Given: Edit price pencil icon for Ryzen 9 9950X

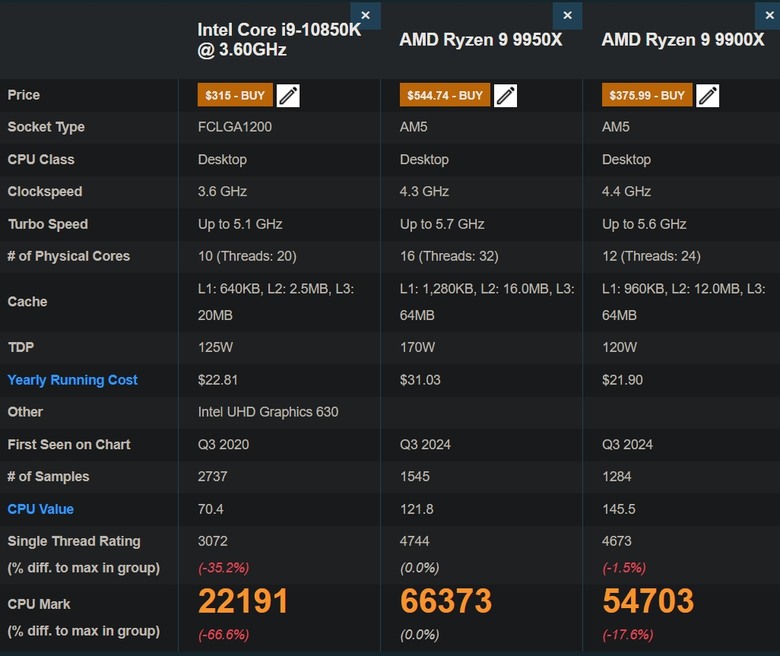Looking at the screenshot, I should pyautogui.click(x=505, y=95).
